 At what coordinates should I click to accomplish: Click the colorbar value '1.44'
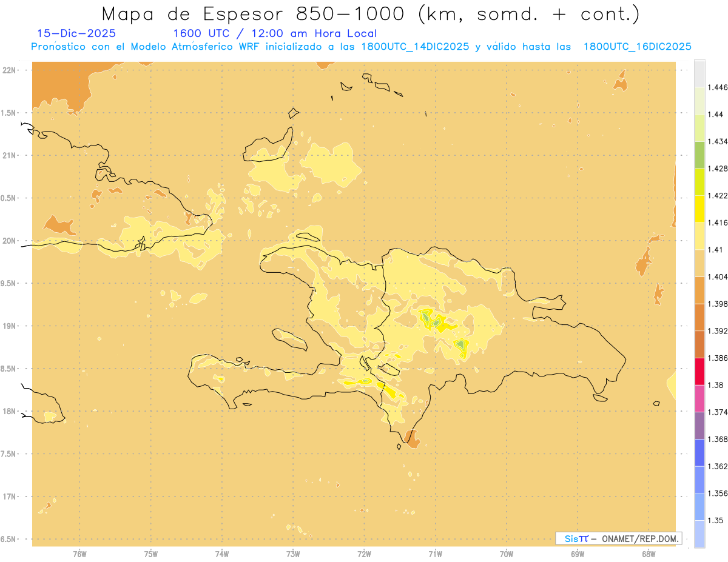click(x=716, y=115)
